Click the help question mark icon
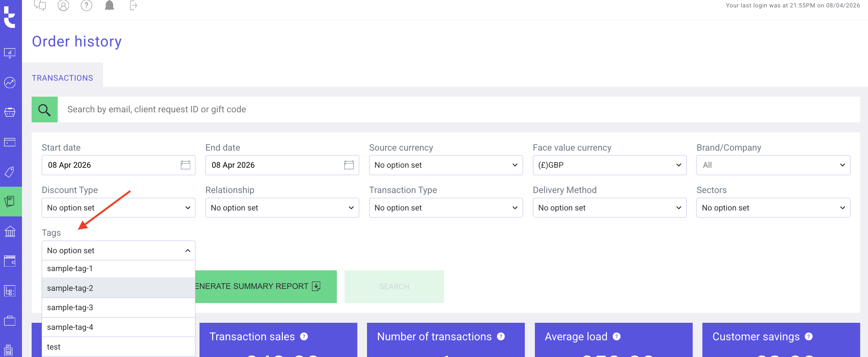The image size is (868, 357). point(86,6)
